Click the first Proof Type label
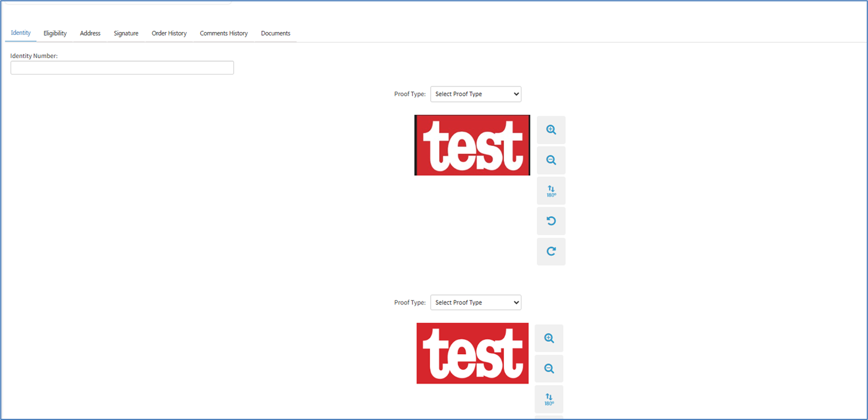This screenshot has width=868, height=420. pyautogui.click(x=410, y=94)
